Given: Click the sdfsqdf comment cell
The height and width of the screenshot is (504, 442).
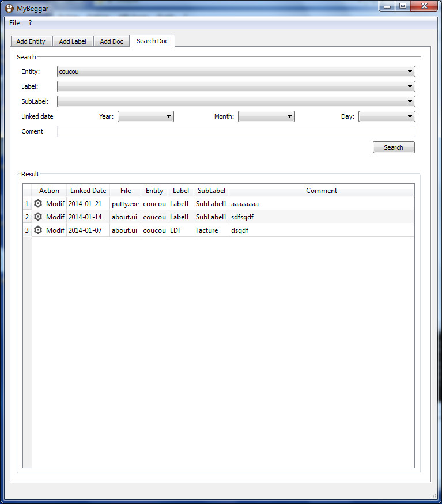Looking at the screenshot, I should [322, 217].
